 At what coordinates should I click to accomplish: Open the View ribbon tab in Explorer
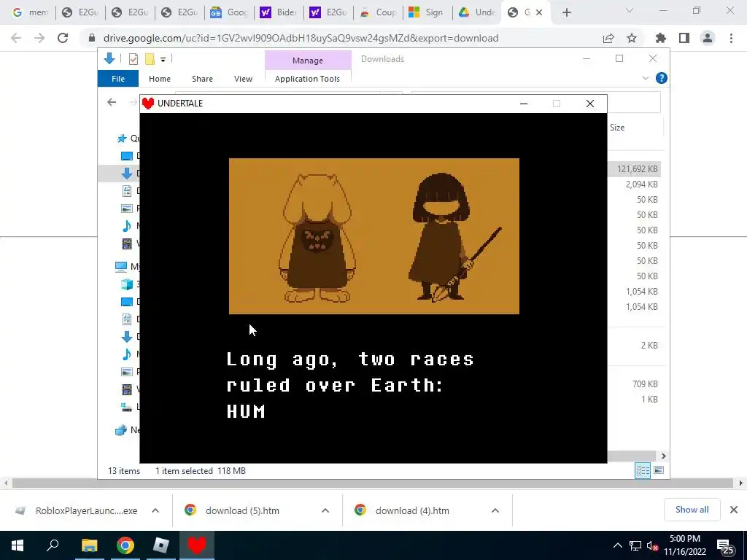pos(243,79)
